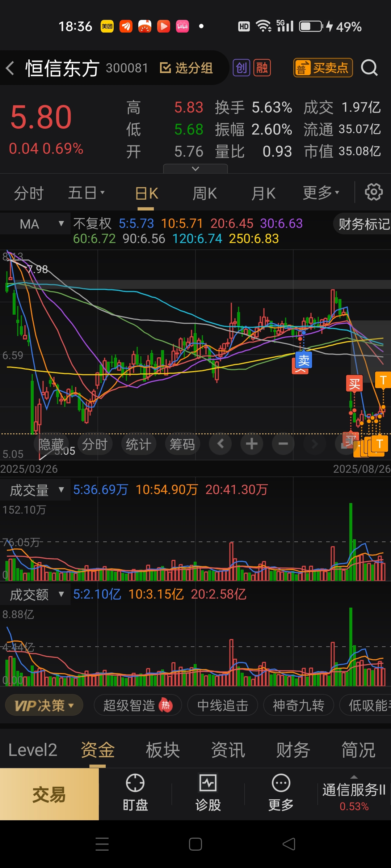Open bottom bar 更多 icon
This screenshot has height=868, width=391.
point(281,793)
